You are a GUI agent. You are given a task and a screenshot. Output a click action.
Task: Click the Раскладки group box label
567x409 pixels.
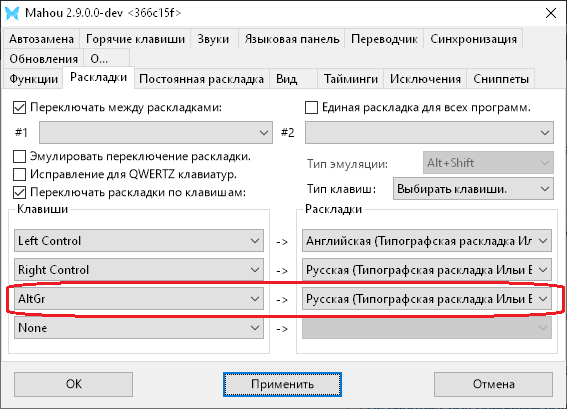point(333,209)
